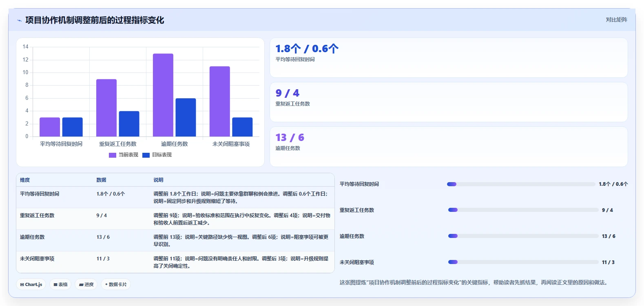Click 1.8个 / 0.6个 value beside progress bar
The height and width of the screenshot is (306, 644).
(x=613, y=184)
